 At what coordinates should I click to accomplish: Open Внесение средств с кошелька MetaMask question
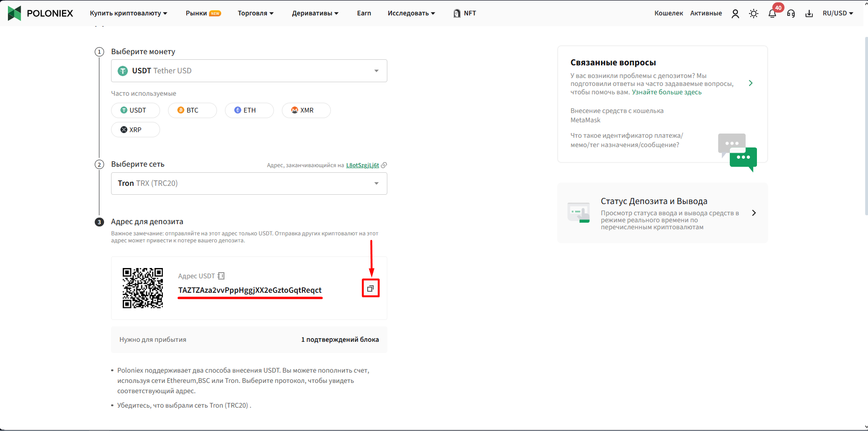tap(617, 115)
